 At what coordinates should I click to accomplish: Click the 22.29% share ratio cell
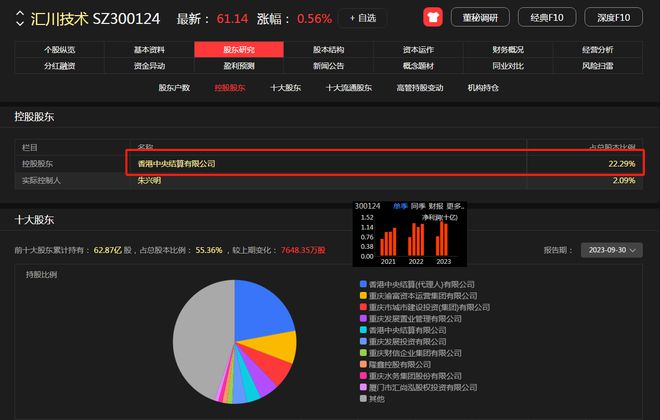click(621, 164)
